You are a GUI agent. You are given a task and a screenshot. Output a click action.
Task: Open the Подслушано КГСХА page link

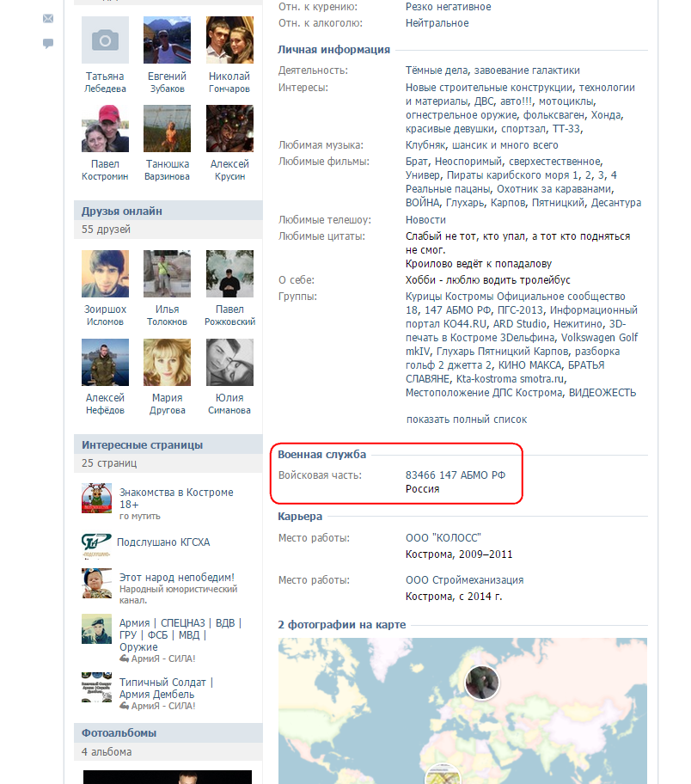tap(163, 542)
